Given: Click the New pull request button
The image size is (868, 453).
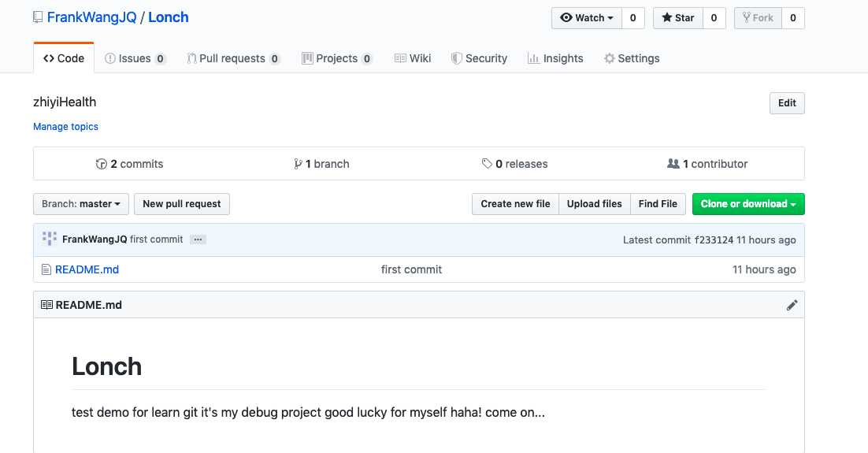Looking at the screenshot, I should (182, 204).
